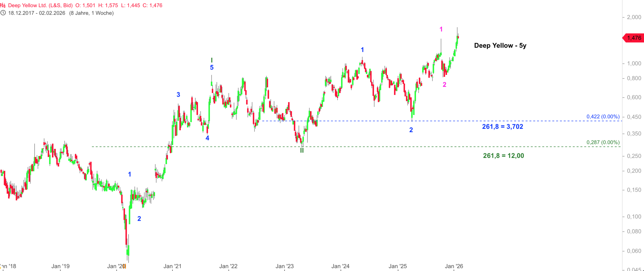Click the Jan '24 tick on the time axis

(340, 266)
